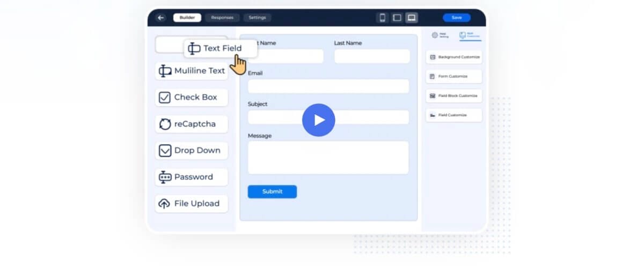644x268 pixels.
Task: Click the Check Box element icon
Action: 165,98
